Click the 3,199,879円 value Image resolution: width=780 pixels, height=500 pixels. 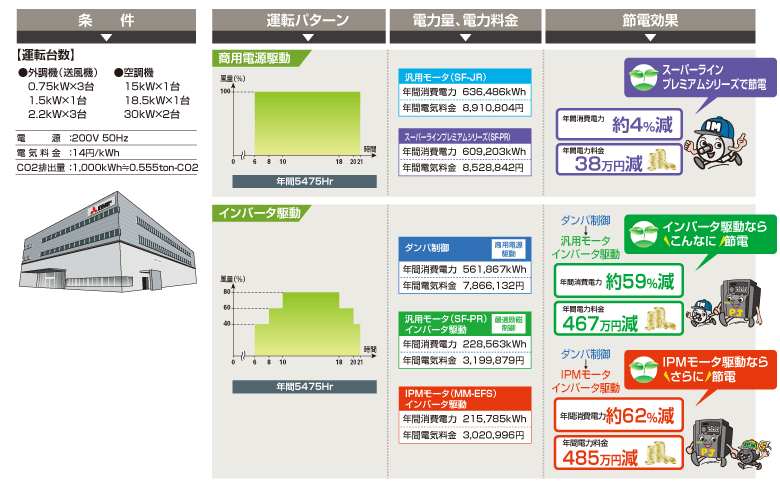click(493, 360)
